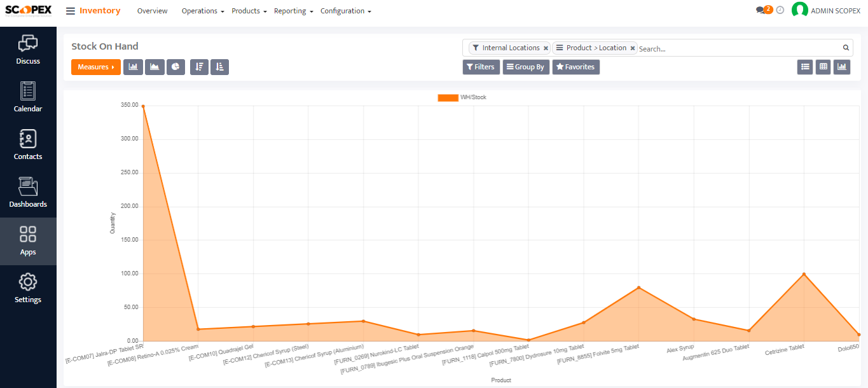This screenshot has width=868, height=388.
Task: Open Settings from the sidebar
Action: (28, 289)
